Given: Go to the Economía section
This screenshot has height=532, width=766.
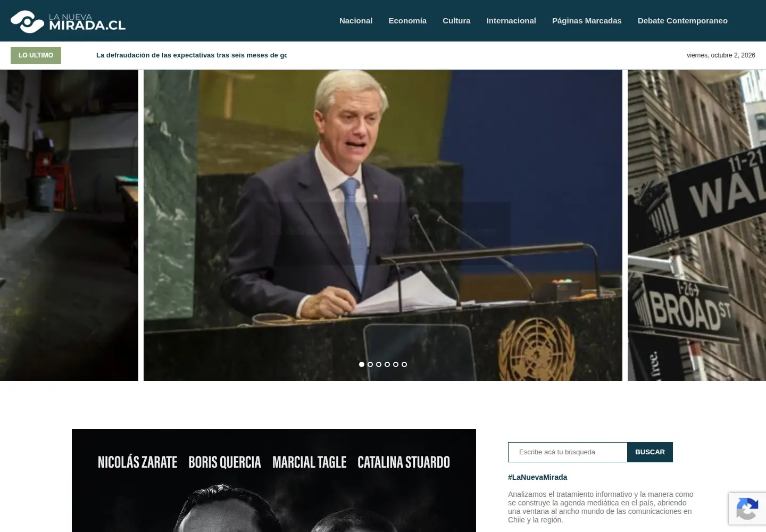Looking at the screenshot, I should pyautogui.click(x=407, y=21).
